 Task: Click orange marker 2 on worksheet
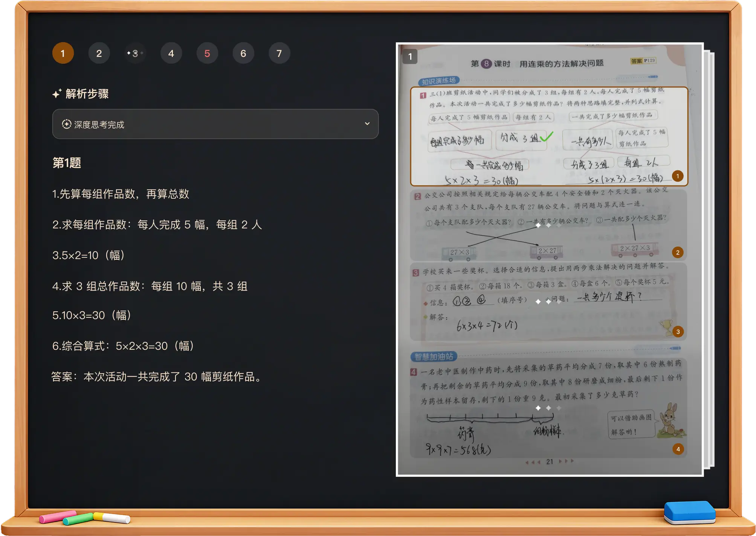tap(677, 252)
